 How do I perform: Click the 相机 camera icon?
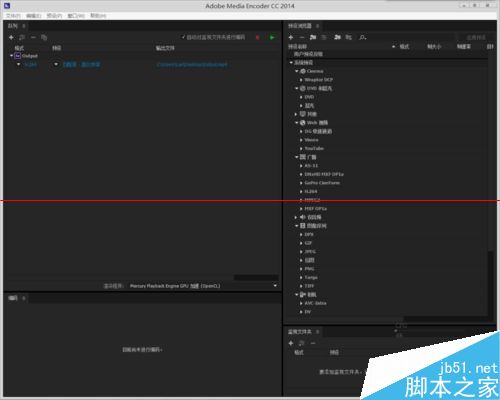click(x=303, y=295)
